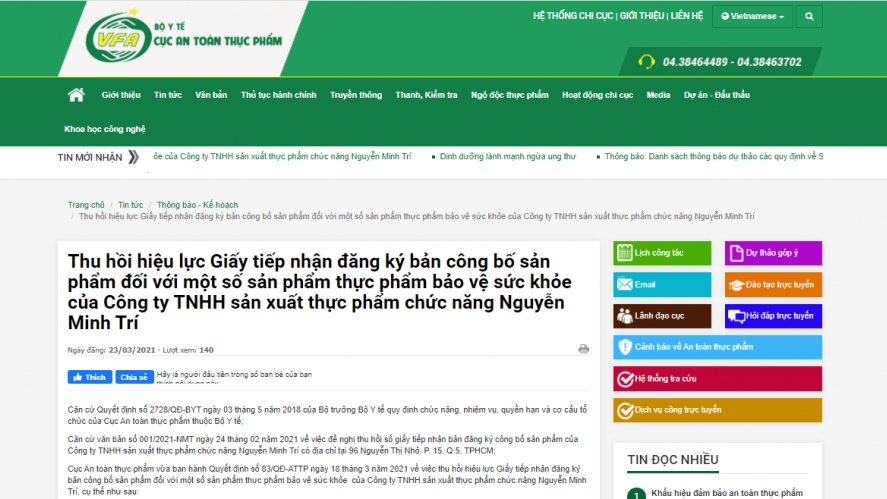
Task: Click the TIN MỚI NHẬN chevron arrows
Action: [134, 157]
